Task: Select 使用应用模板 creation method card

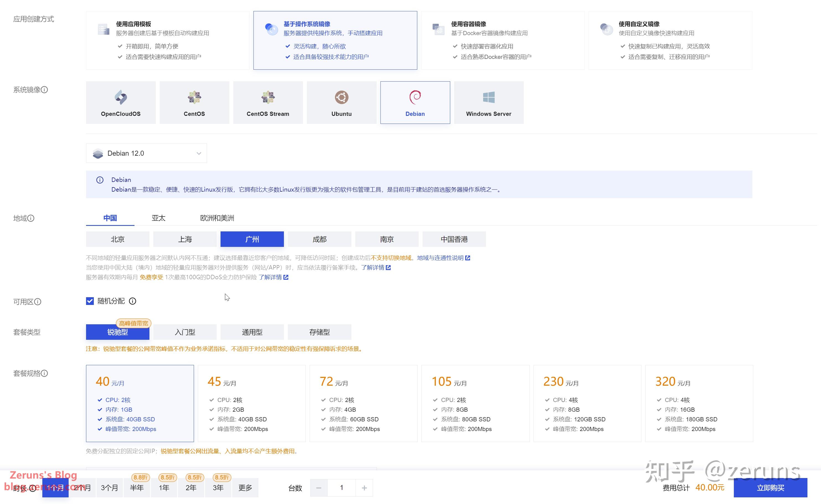Action: (x=168, y=40)
